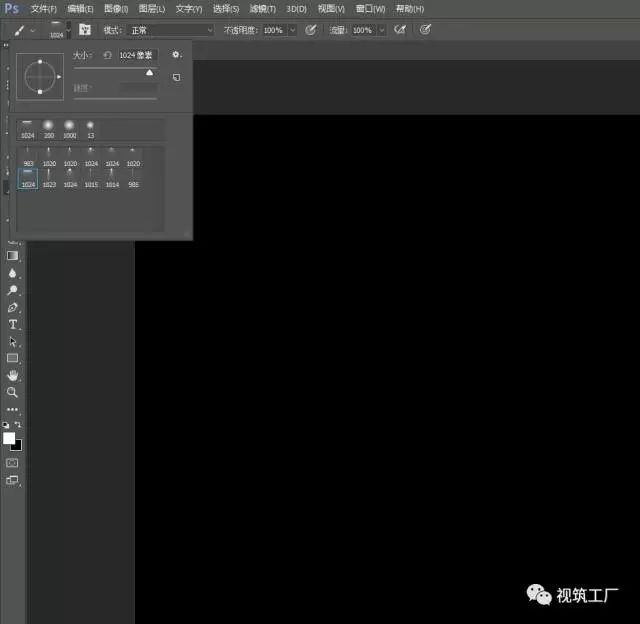This screenshot has width=640, height=624.
Task: Click the 1024 像素 size input field
Action: [x=138, y=55]
